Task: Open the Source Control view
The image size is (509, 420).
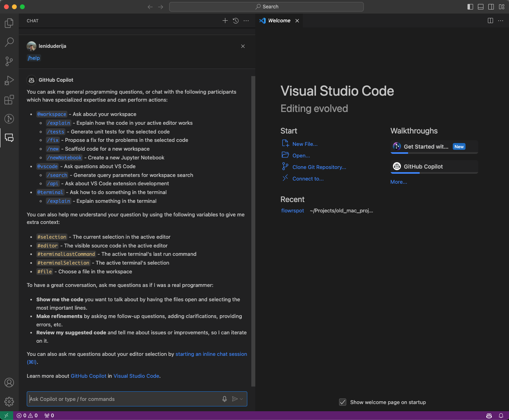Action: click(9, 61)
